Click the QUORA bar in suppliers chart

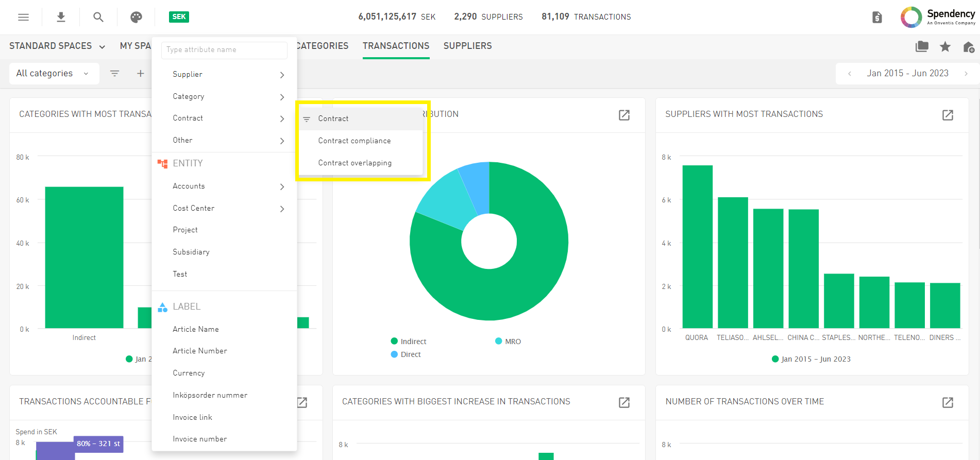697,246
